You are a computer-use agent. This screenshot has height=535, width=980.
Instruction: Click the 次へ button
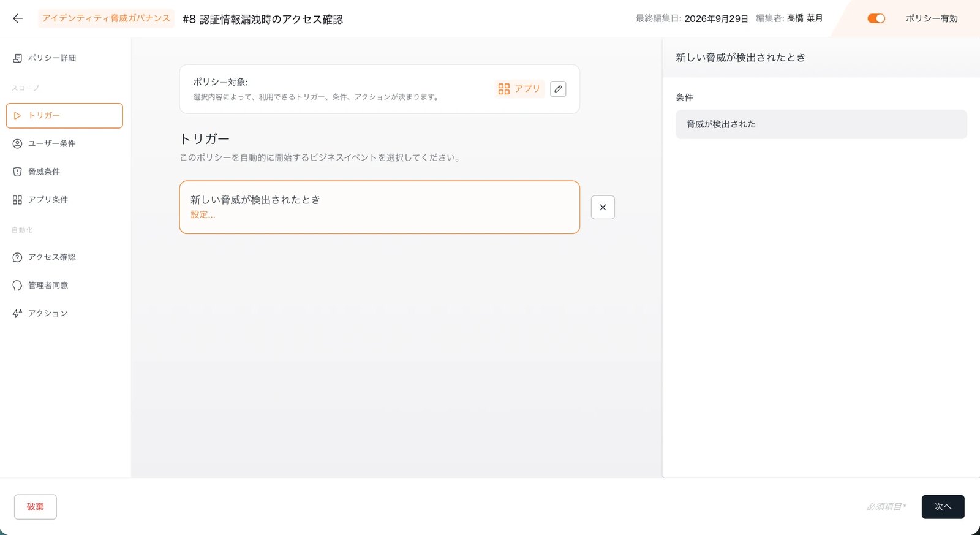[x=943, y=507]
